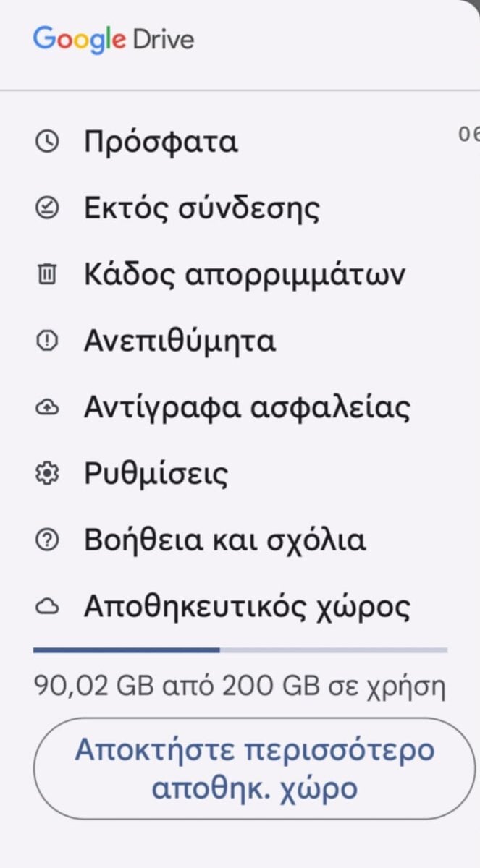Tap the storage cloud icon
The height and width of the screenshot is (868, 480).
tap(47, 608)
